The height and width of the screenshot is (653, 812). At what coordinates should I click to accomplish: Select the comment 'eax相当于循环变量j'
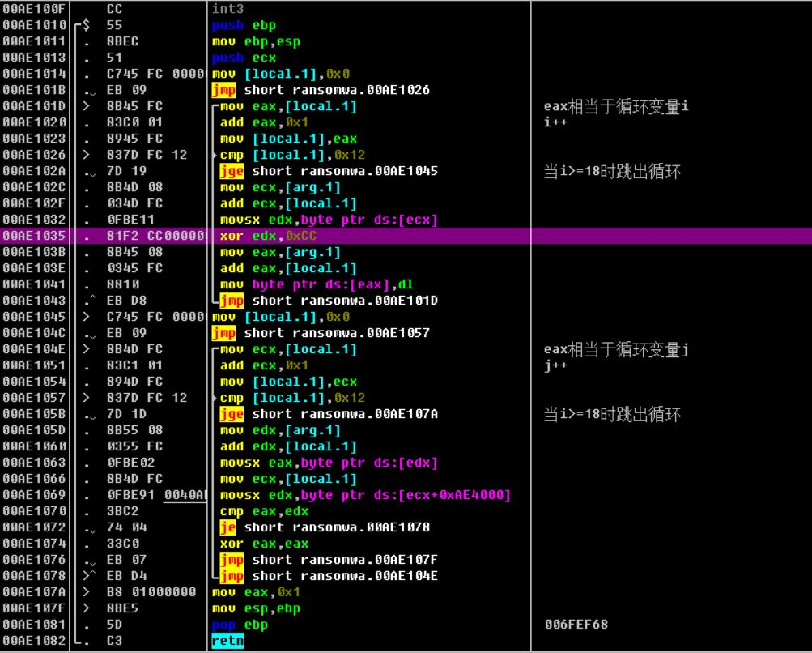pos(616,349)
